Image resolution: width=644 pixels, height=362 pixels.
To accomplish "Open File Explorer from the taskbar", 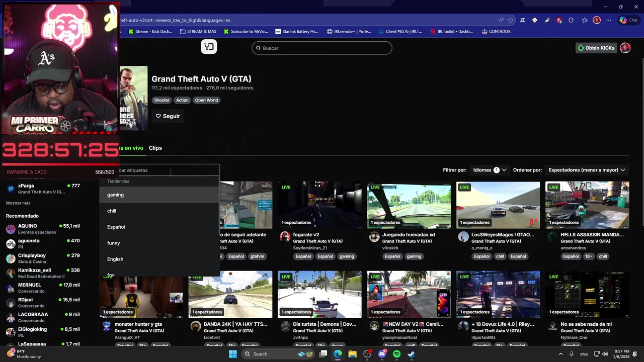I will [x=352, y=354].
